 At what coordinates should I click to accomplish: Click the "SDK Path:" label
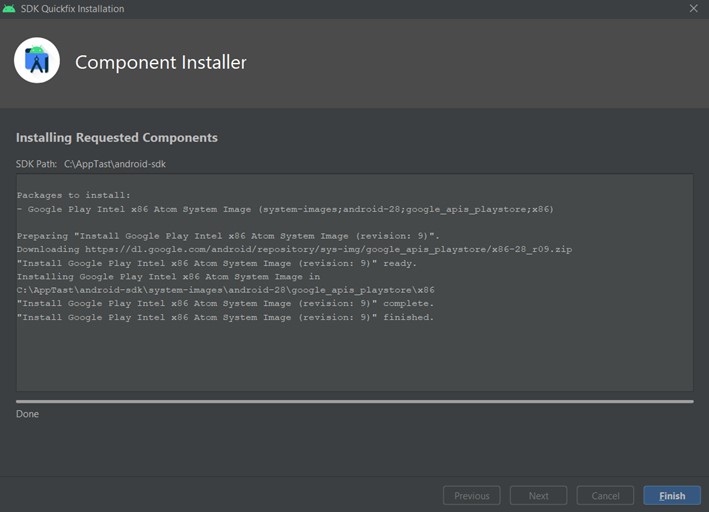coord(36,163)
